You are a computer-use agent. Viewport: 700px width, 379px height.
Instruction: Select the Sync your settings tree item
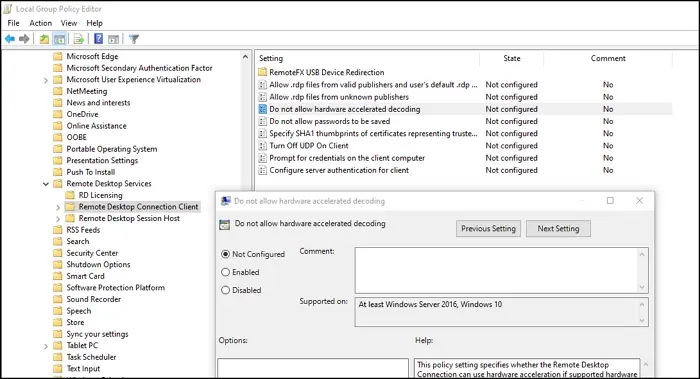click(97, 334)
